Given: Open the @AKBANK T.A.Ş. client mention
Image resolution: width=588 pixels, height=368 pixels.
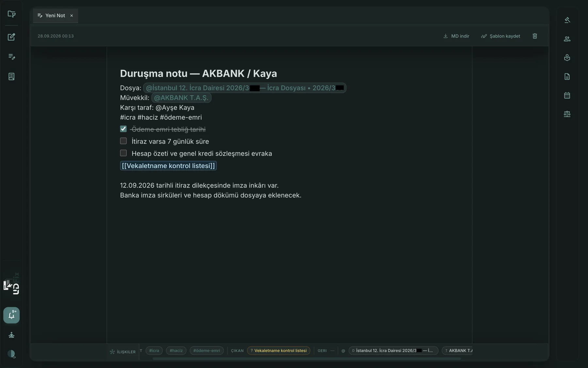Looking at the screenshot, I should 181,98.
